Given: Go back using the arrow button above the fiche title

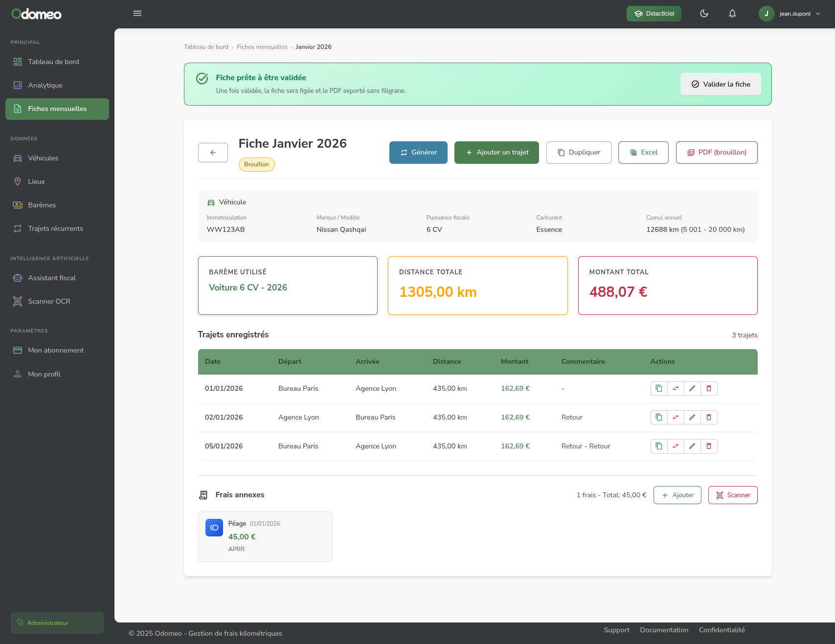Looking at the screenshot, I should click(x=213, y=152).
